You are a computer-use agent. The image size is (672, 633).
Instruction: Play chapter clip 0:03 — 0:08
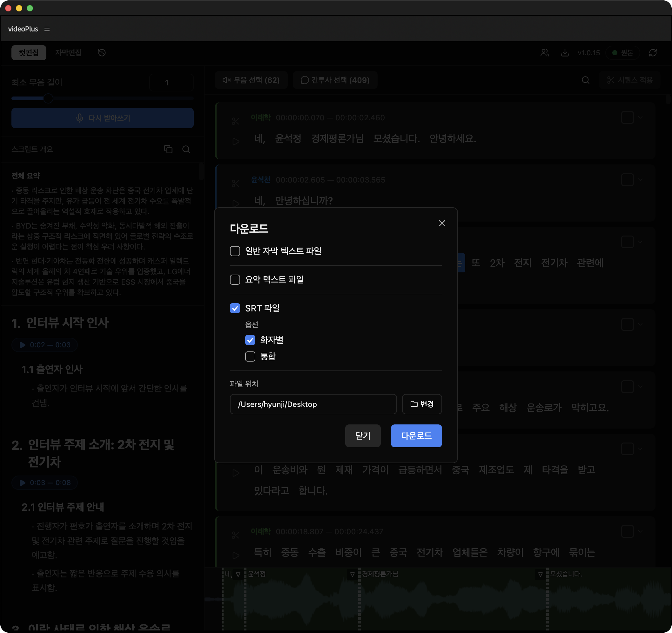[44, 483]
